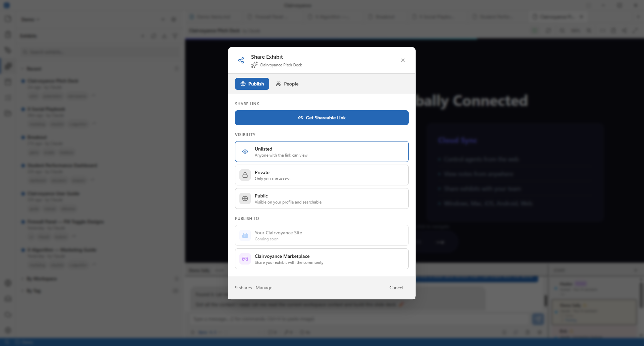The image size is (644, 346).
Task: Choose Private visibility so only you can access
Action: [x=321, y=175]
